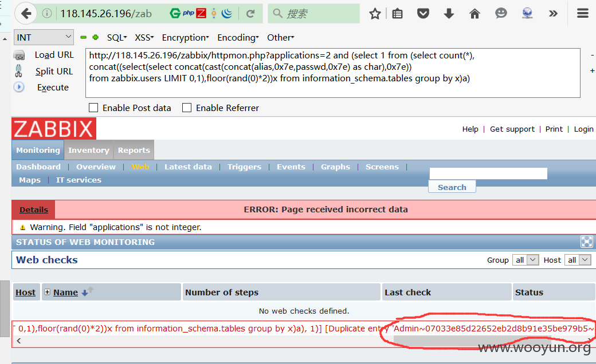The image size is (596, 364).
Task: Click the crescent moon extension icon
Action: pyautogui.click(x=227, y=14)
